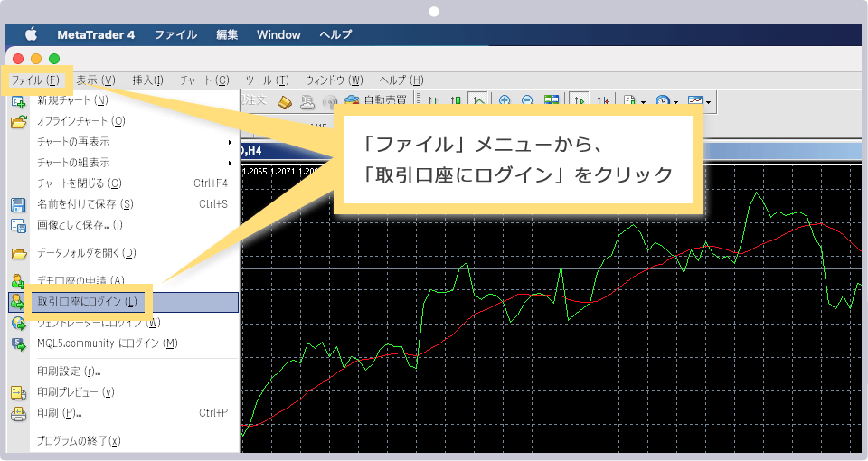Toggle chart shift button
Screen dimensions: 868x461
point(603,100)
